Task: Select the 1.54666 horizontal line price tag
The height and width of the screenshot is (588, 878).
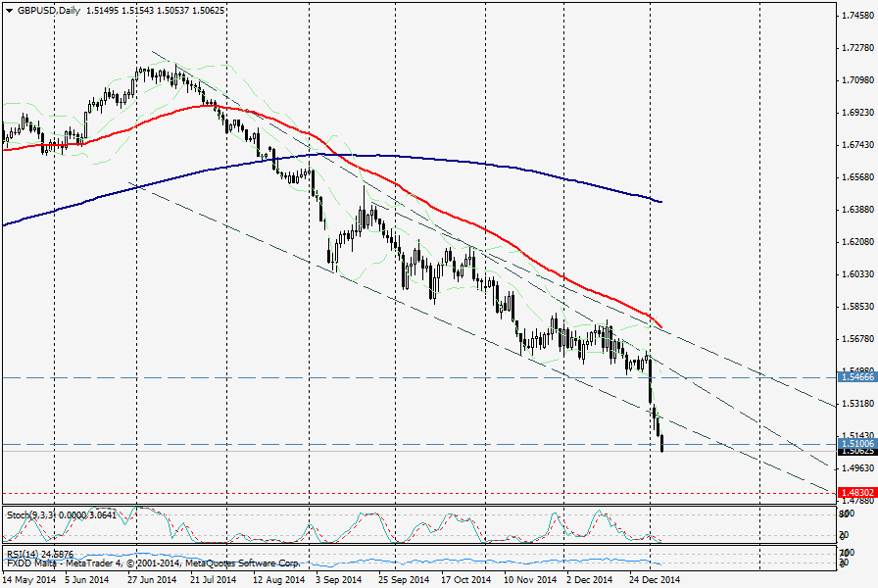Action: 855,376
